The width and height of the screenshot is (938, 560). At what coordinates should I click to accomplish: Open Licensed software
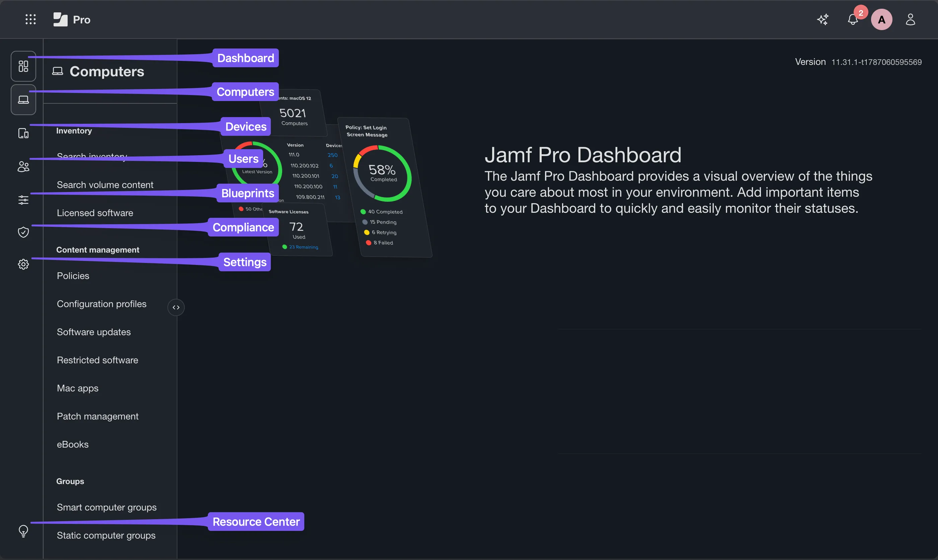[95, 213]
